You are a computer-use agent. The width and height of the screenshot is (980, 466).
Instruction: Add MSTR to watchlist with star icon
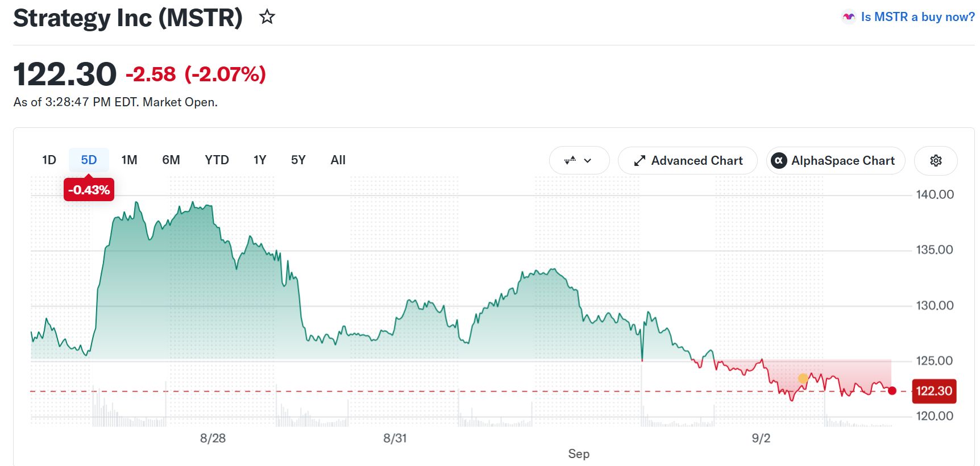tap(267, 17)
